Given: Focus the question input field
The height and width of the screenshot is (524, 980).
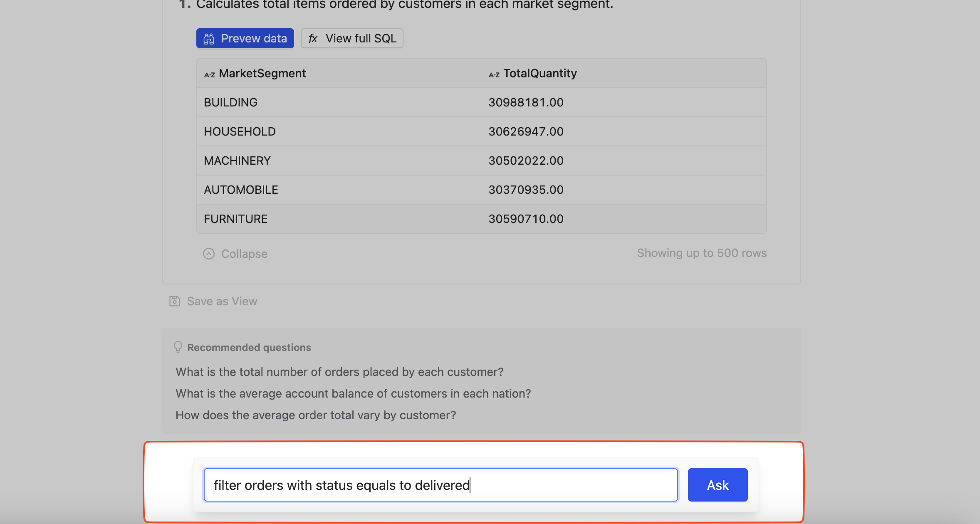Looking at the screenshot, I should [441, 485].
